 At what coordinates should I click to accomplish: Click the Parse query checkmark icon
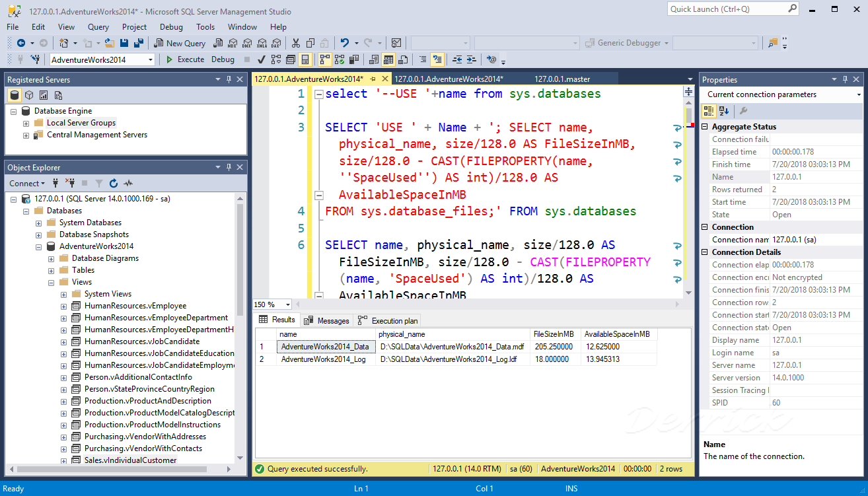(x=262, y=59)
